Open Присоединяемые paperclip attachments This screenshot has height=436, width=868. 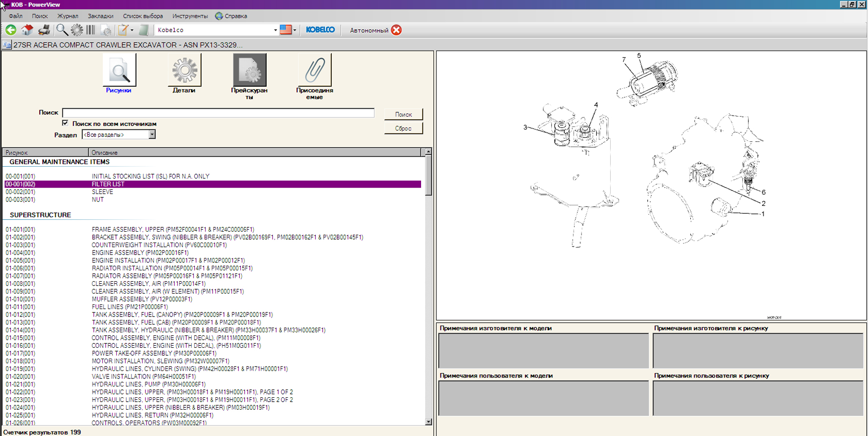[x=314, y=71]
